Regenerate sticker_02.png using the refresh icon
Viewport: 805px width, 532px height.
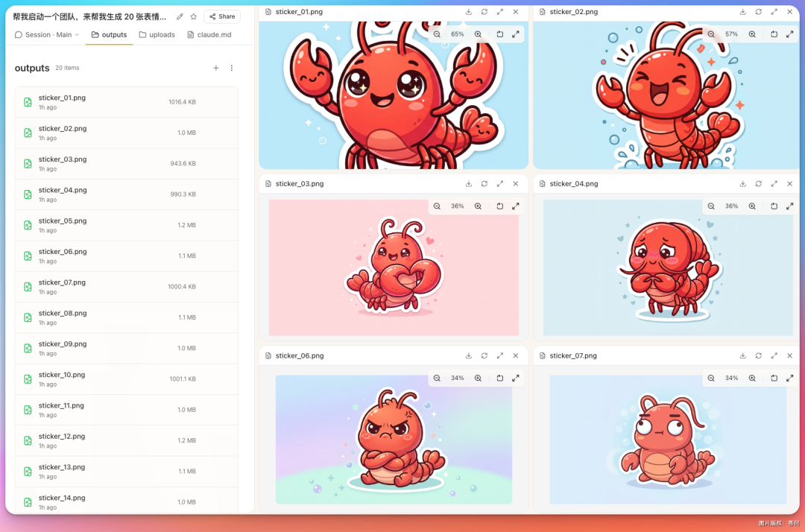point(758,12)
